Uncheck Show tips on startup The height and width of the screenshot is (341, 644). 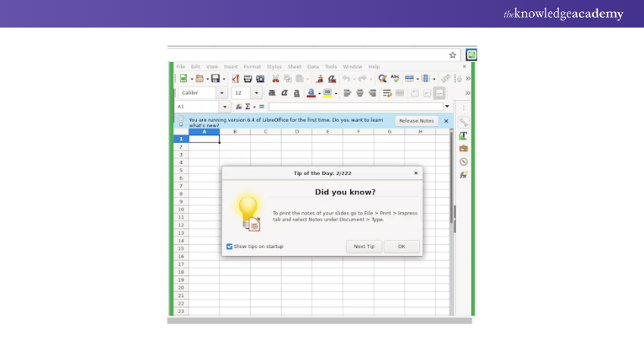[x=230, y=246]
